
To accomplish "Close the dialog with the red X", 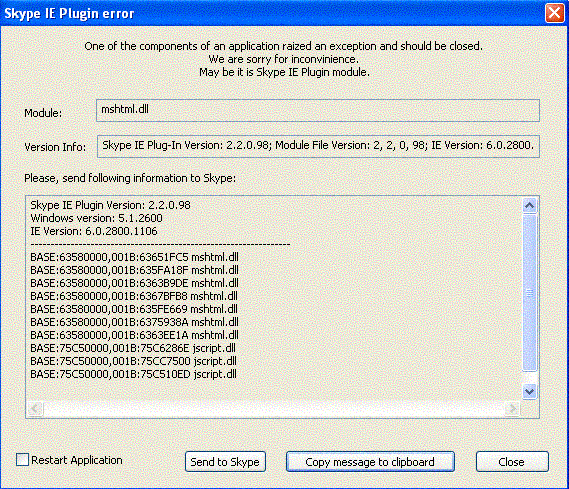I will tap(554, 13).
